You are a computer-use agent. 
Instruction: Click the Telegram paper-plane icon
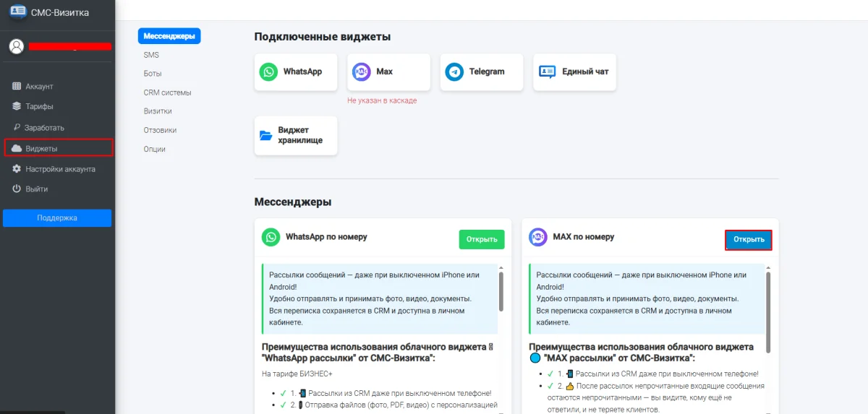coord(454,72)
